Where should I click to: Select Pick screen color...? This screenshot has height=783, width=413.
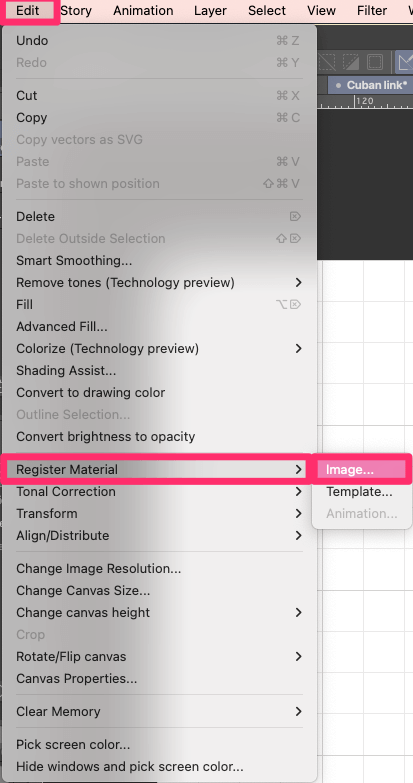159,745
